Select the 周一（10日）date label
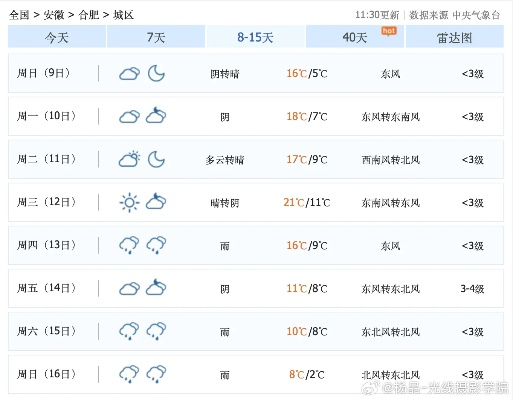 47,116
